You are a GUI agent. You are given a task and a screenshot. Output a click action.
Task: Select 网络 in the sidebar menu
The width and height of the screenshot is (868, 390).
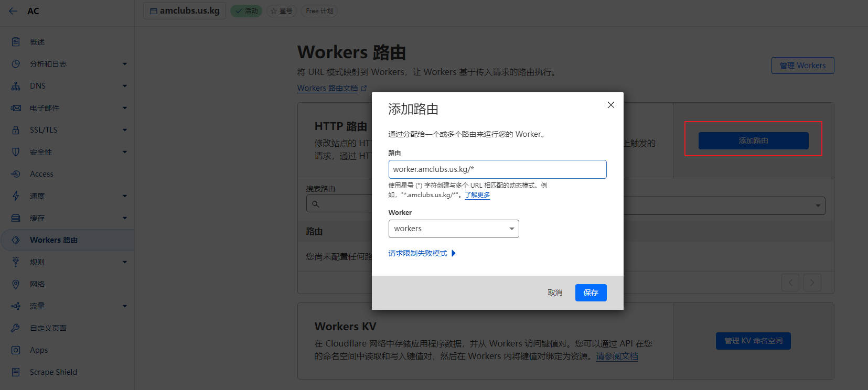[x=37, y=284]
